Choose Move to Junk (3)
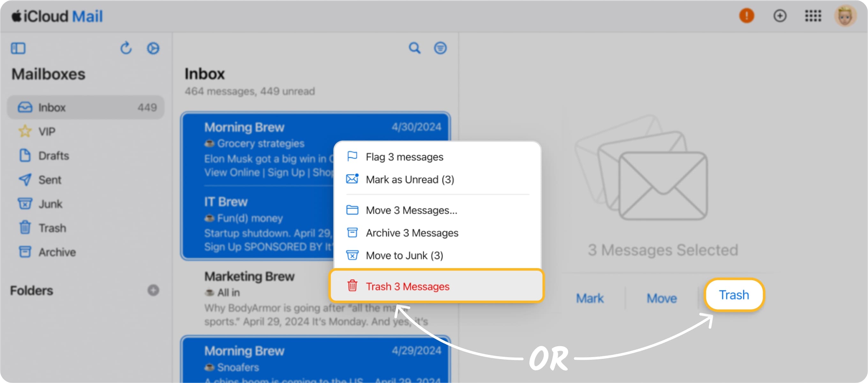 (437, 255)
